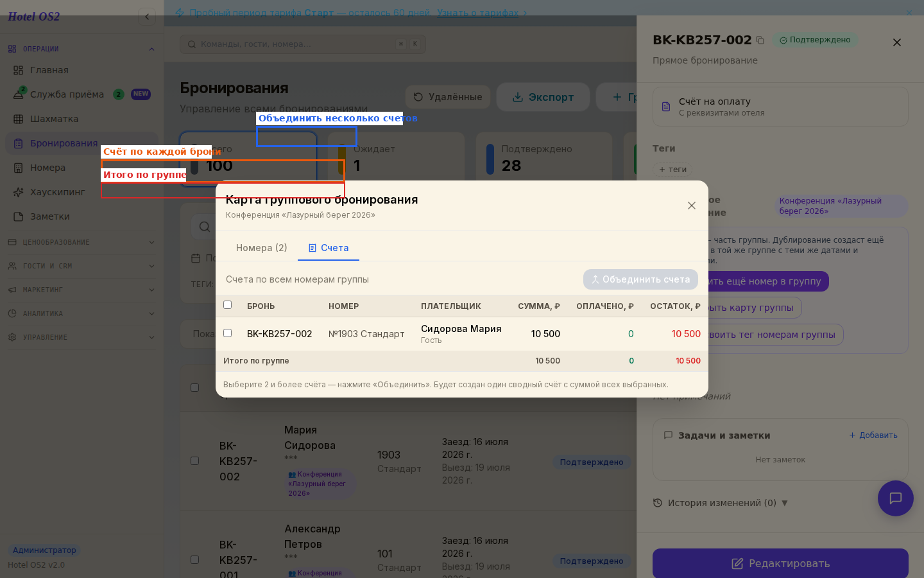Click the Объединить счета button

640,279
